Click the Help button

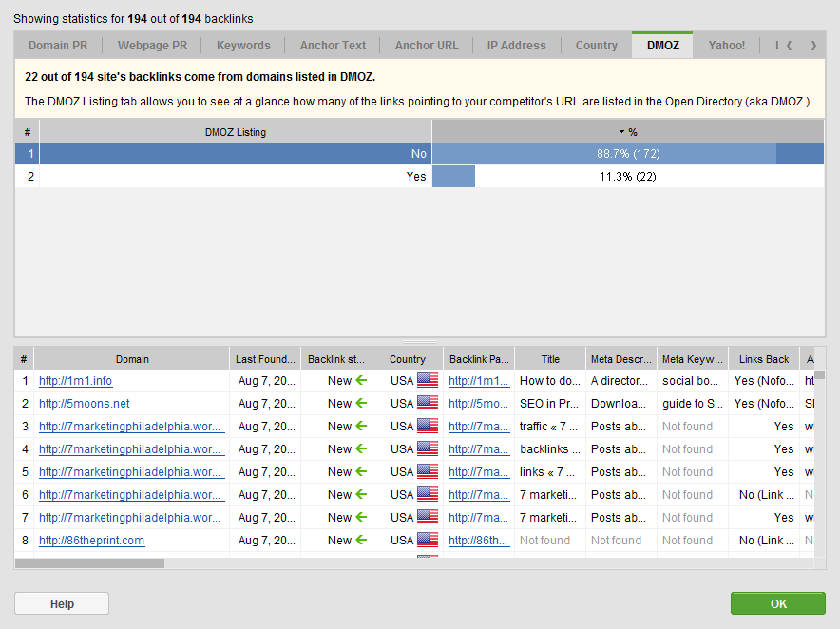click(x=62, y=604)
